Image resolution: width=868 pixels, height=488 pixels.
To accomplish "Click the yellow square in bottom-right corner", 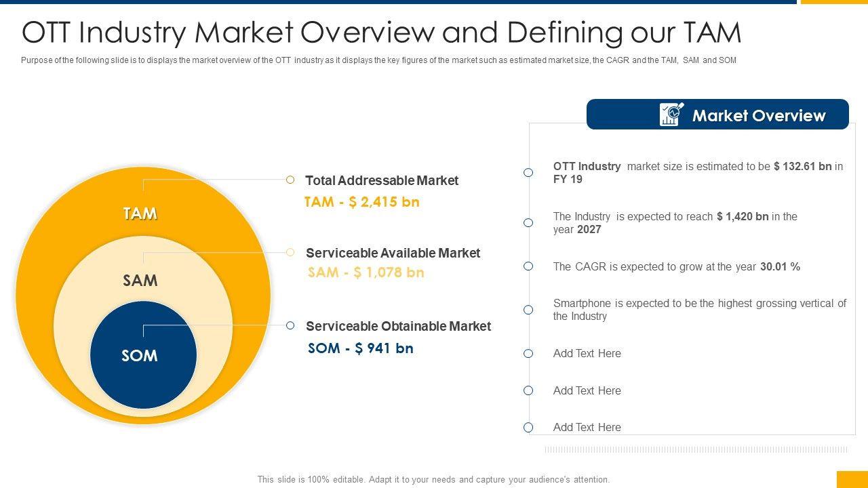I will 852,479.
